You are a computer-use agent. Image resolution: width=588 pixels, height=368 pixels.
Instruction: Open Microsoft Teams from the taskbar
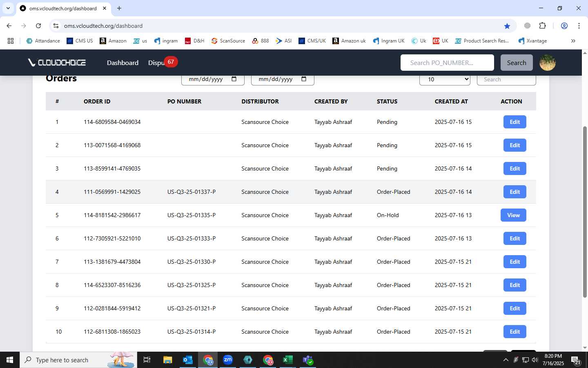308,360
